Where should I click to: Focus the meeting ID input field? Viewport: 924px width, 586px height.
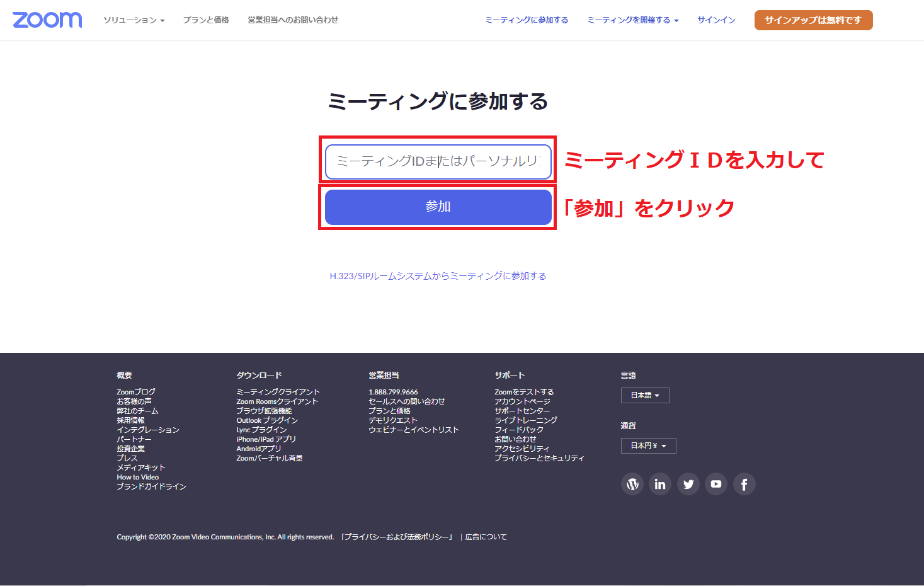click(438, 161)
